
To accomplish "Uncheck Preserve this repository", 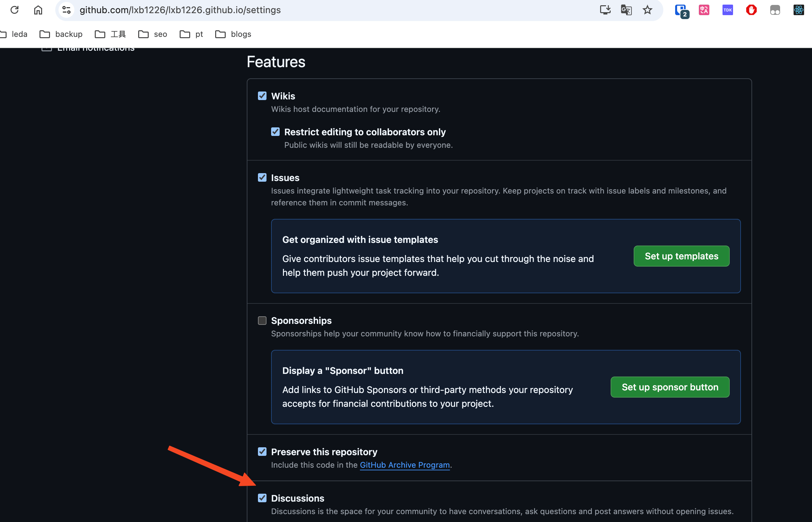I will coord(262,452).
